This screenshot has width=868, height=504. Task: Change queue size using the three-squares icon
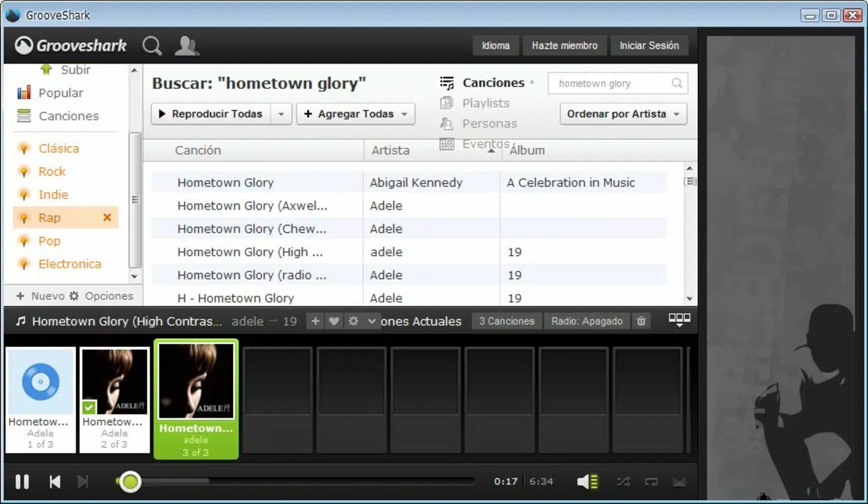[680, 320]
